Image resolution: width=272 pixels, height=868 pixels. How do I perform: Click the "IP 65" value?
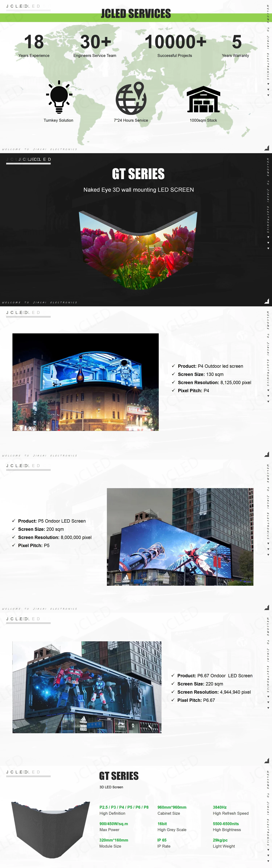pos(162,840)
